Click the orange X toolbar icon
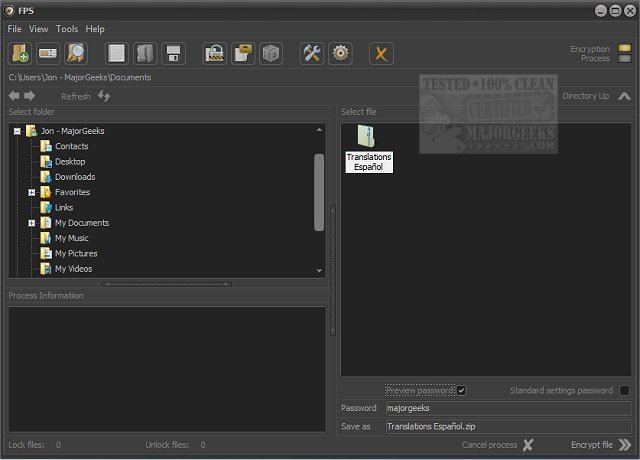This screenshot has height=460, width=640. tap(380, 53)
